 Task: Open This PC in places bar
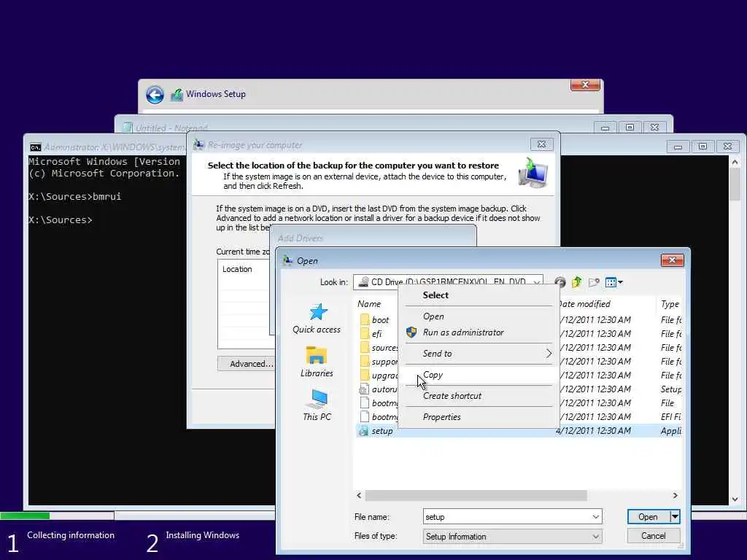coord(317,405)
